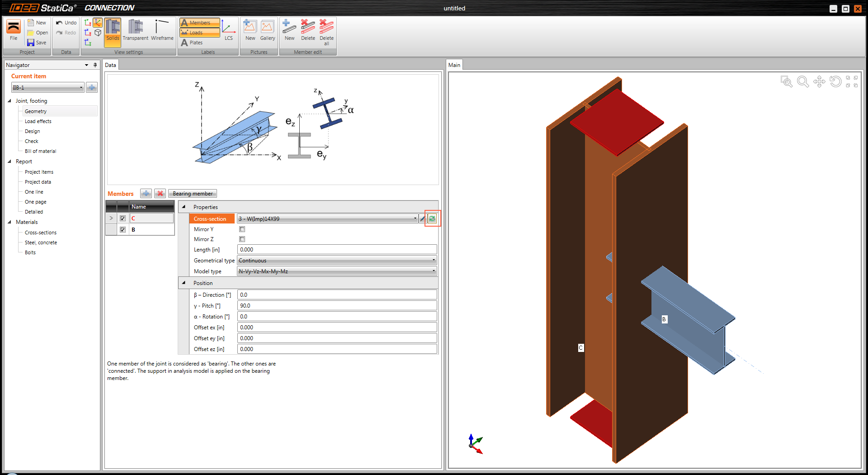
Task: Enable the Mirror Y checkbox
Action: pos(242,229)
